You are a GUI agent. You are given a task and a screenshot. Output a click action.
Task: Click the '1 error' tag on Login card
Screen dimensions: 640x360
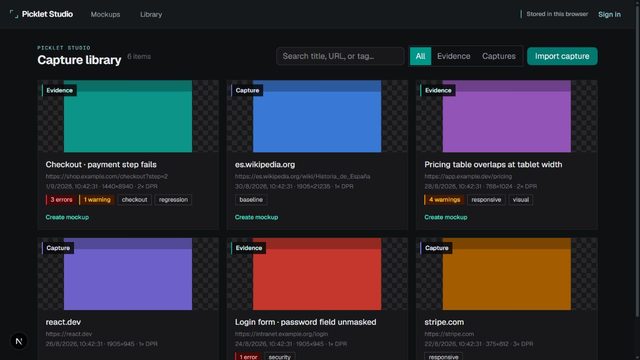pyautogui.click(x=248, y=357)
